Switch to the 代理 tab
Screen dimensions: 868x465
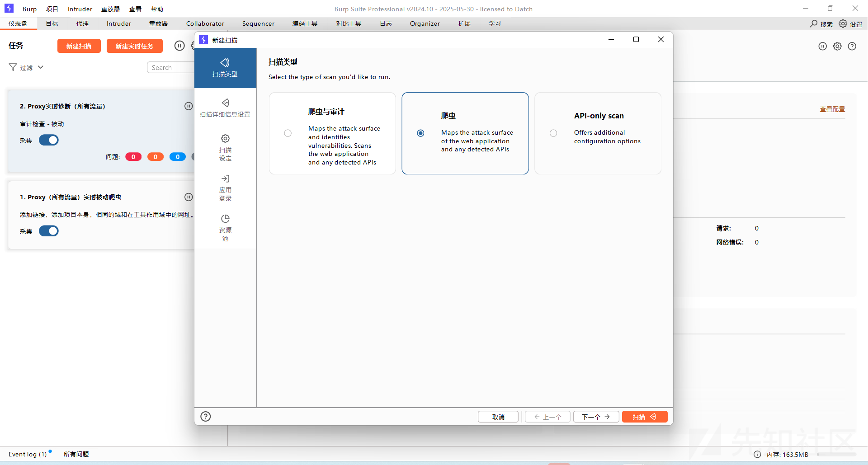coord(82,23)
